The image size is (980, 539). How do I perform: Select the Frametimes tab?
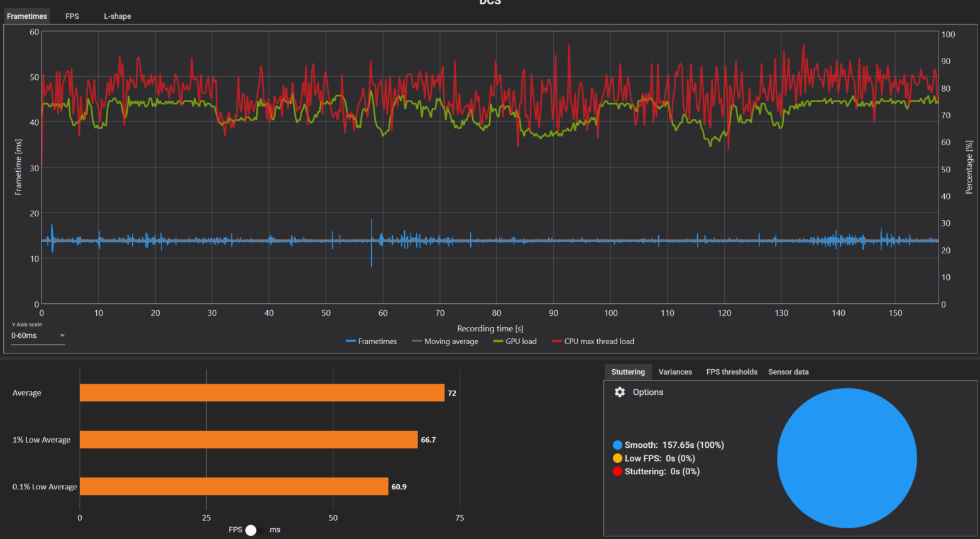coord(27,16)
